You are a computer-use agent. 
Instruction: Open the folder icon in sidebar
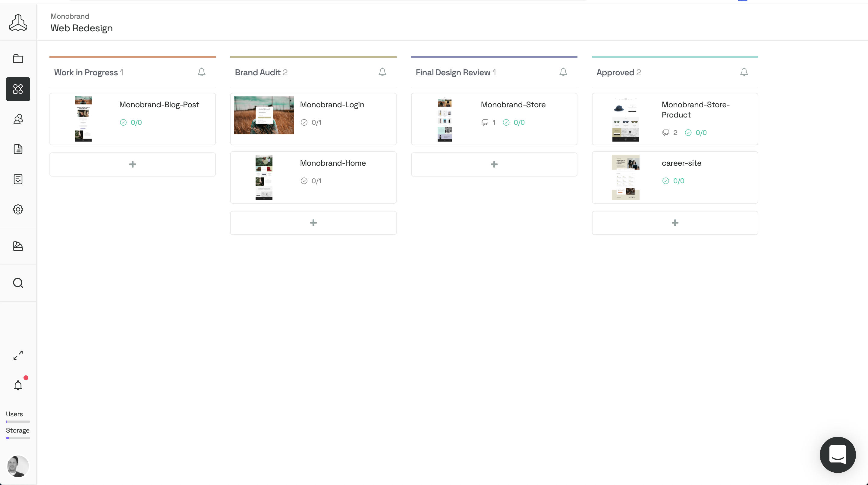click(18, 59)
